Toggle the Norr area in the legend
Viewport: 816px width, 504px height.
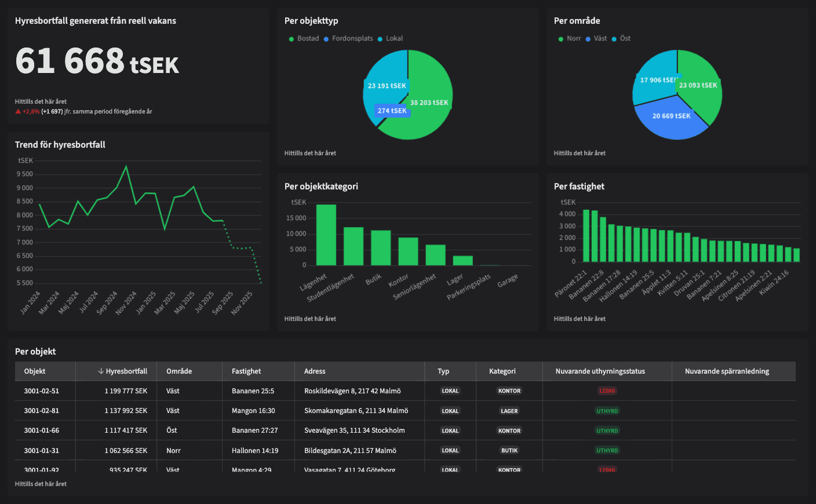pyautogui.click(x=573, y=39)
